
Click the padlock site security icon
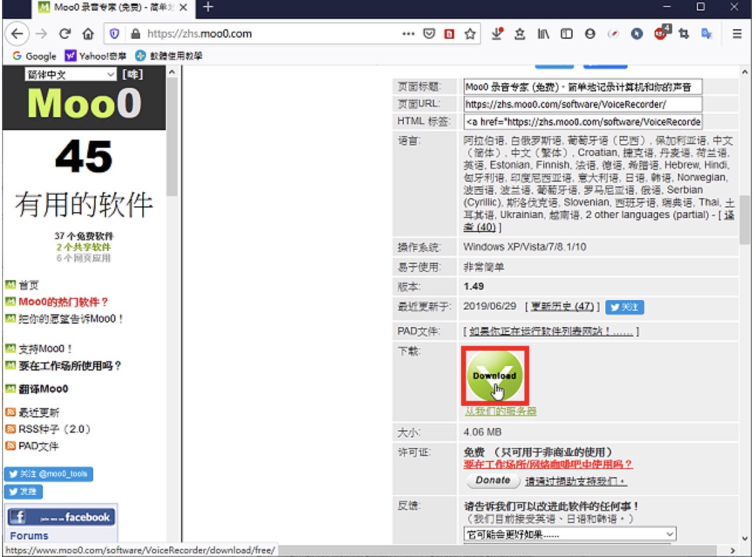tap(135, 34)
